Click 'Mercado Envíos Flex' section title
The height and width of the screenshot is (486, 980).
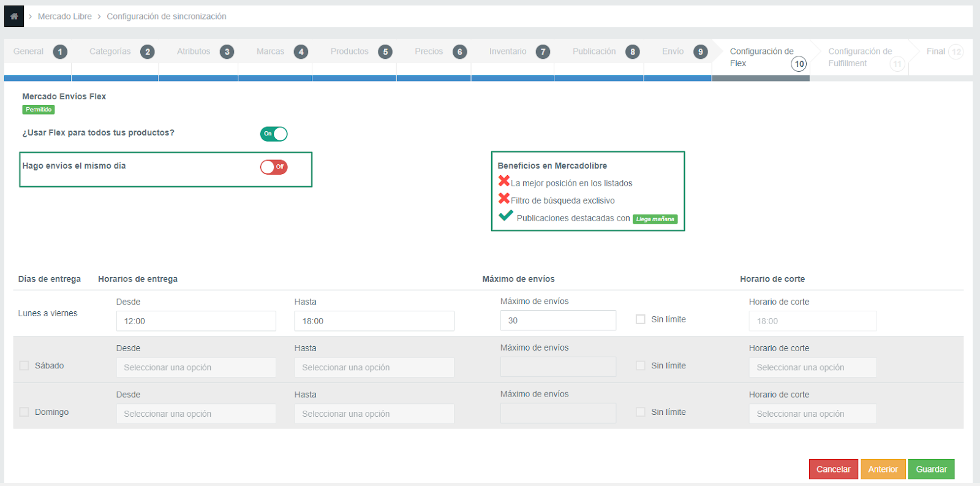[x=64, y=97]
